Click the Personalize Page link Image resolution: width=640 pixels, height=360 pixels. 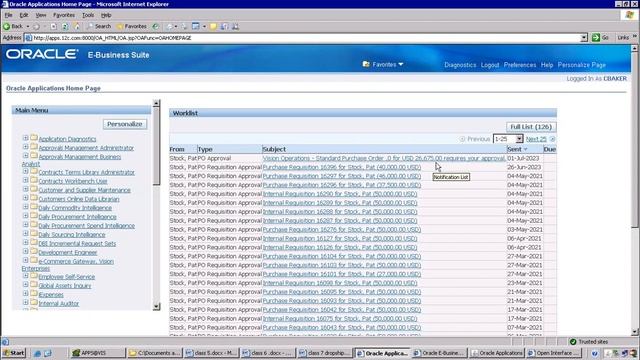coord(582,65)
